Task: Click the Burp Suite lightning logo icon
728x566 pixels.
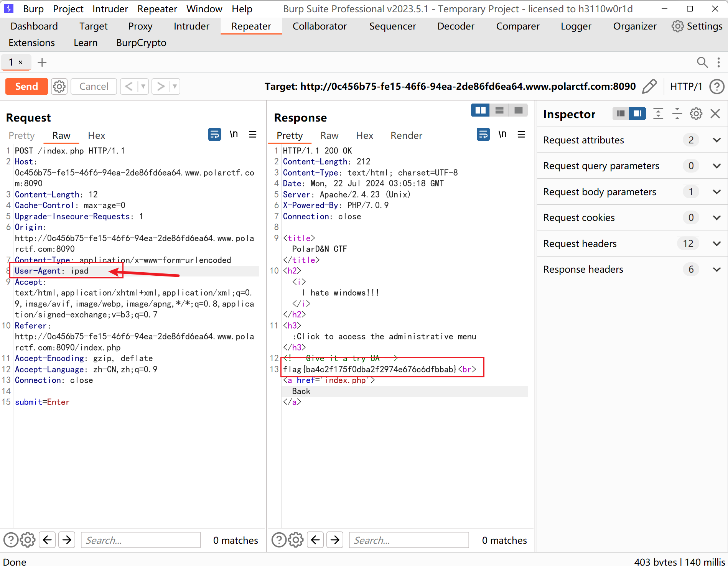Action: coord(8,8)
